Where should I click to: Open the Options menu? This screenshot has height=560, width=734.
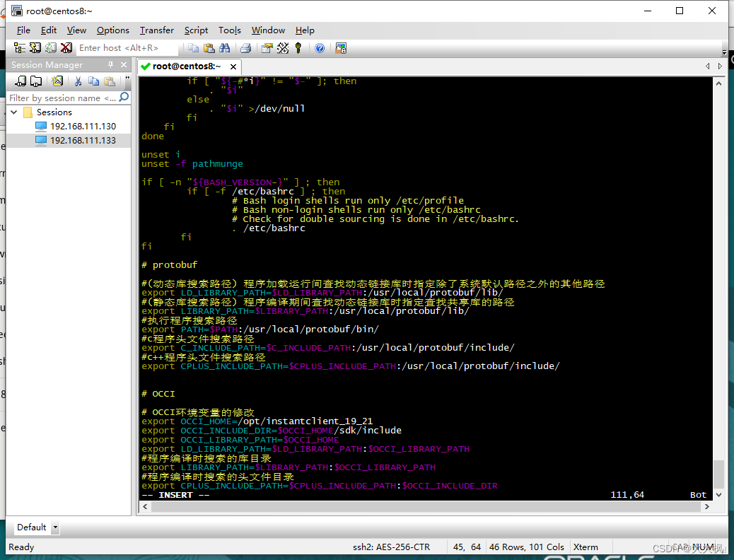tap(113, 30)
